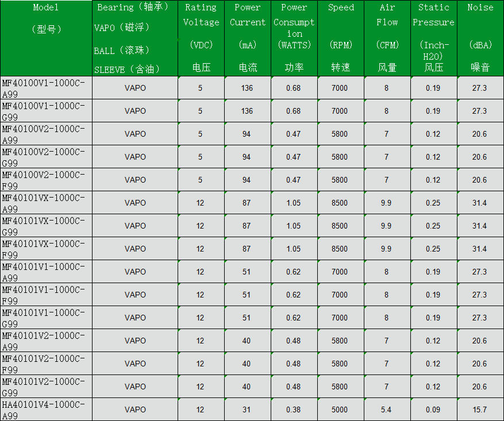Select the Bearing (轴承) header cell
The image size is (504, 421).
(135, 38)
